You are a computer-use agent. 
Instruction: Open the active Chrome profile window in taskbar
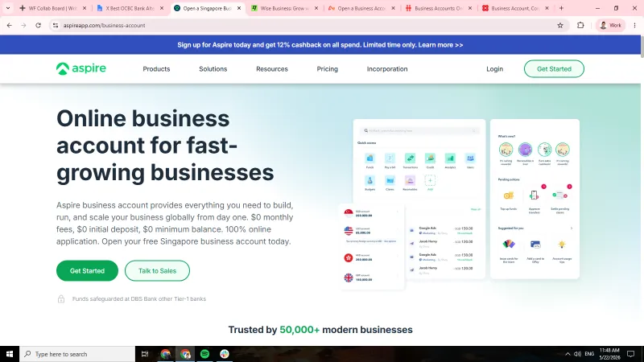(x=185, y=354)
